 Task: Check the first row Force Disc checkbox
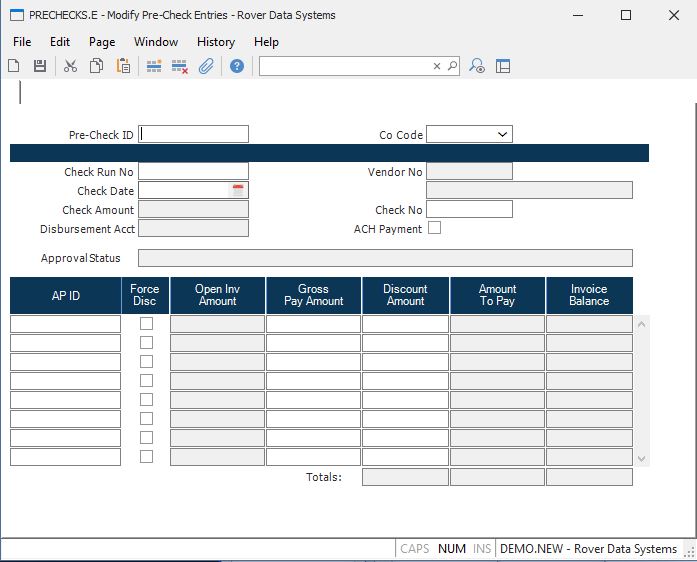pos(146,323)
